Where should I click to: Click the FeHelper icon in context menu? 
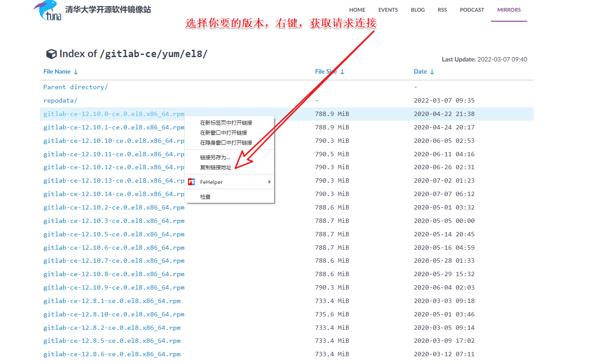point(191,182)
